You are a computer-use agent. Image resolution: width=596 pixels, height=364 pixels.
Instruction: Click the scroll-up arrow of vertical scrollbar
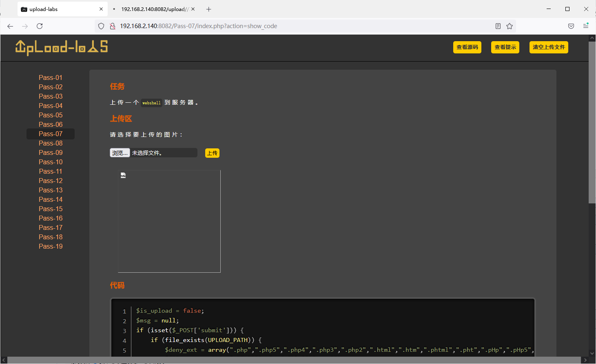(592, 38)
